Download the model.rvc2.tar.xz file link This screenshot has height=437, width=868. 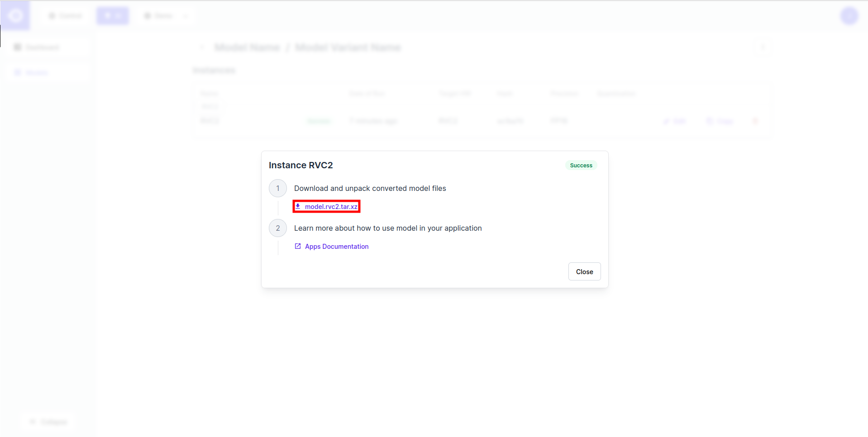coord(331,207)
